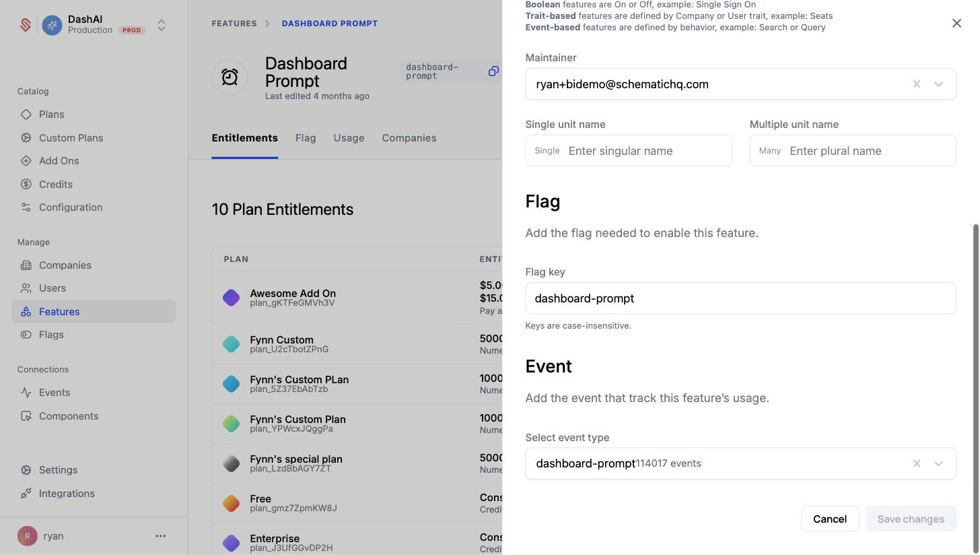Switch to the Flag tab
The height and width of the screenshot is (555, 980).
click(x=306, y=138)
